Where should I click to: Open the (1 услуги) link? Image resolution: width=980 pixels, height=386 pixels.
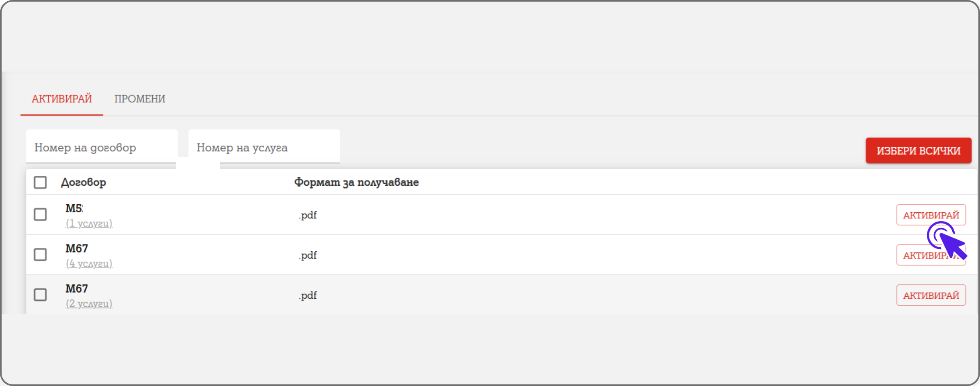pyautogui.click(x=89, y=224)
